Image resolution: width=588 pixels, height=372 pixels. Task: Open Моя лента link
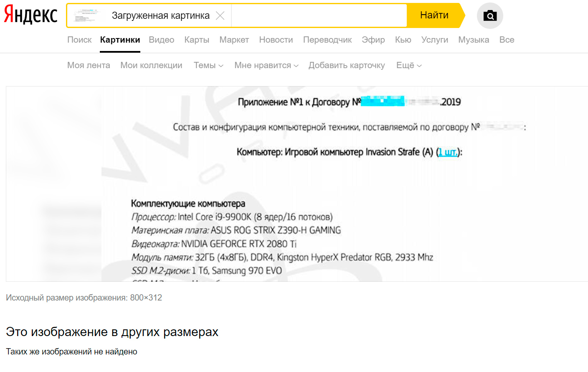pyautogui.click(x=89, y=65)
